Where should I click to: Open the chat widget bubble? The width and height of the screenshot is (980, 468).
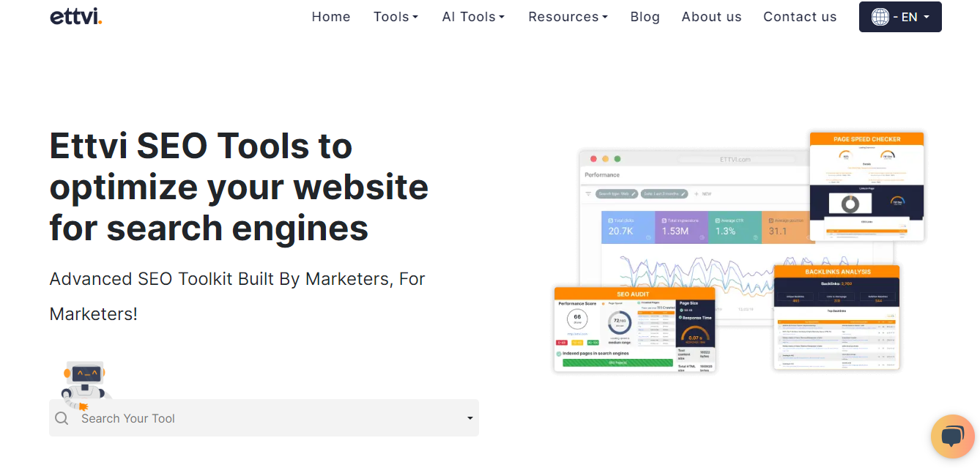(952, 437)
